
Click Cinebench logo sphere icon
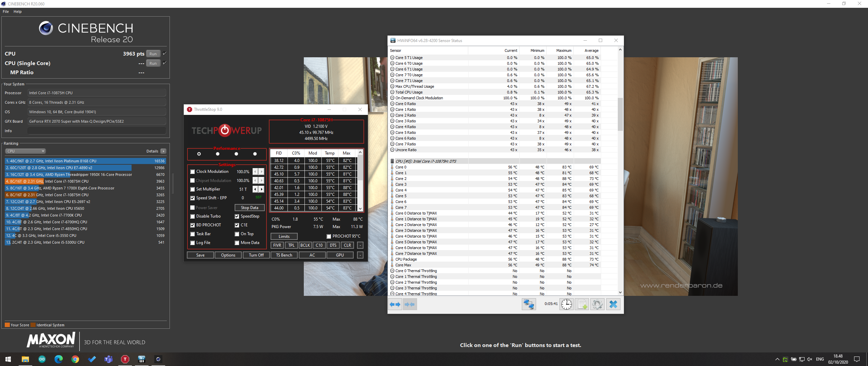point(46,28)
